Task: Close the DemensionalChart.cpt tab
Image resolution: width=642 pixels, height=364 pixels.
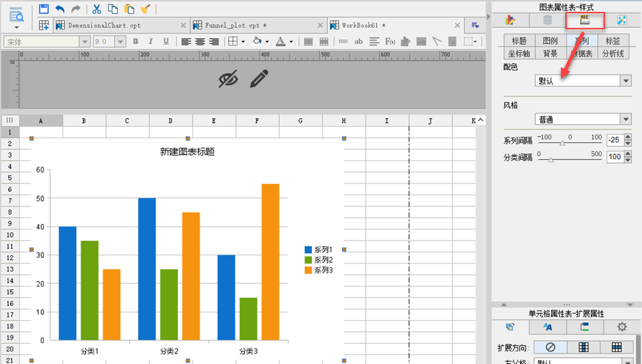Action: [183, 25]
